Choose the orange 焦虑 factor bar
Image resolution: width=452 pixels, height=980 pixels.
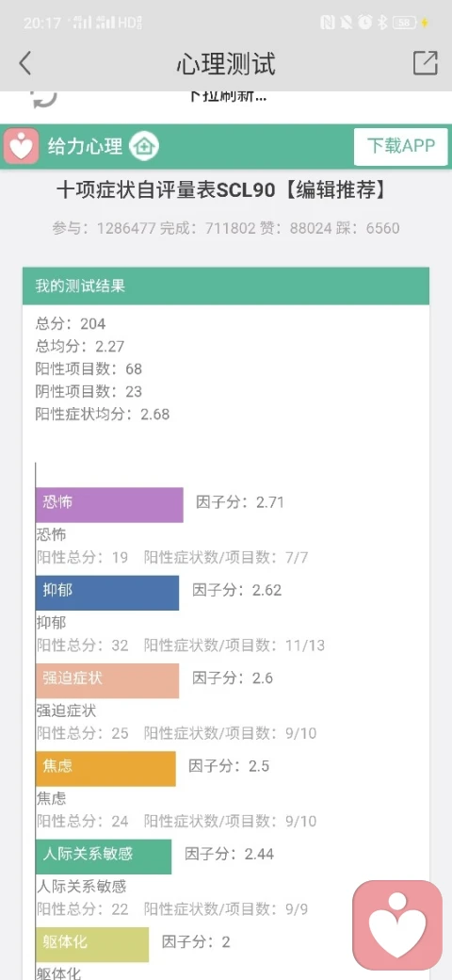[x=105, y=769]
